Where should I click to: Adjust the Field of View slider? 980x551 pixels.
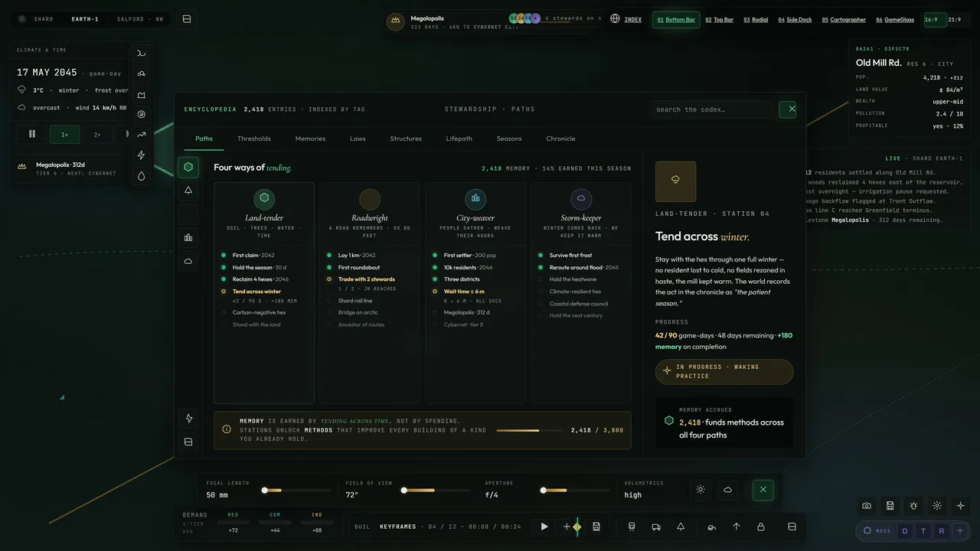point(435,490)
